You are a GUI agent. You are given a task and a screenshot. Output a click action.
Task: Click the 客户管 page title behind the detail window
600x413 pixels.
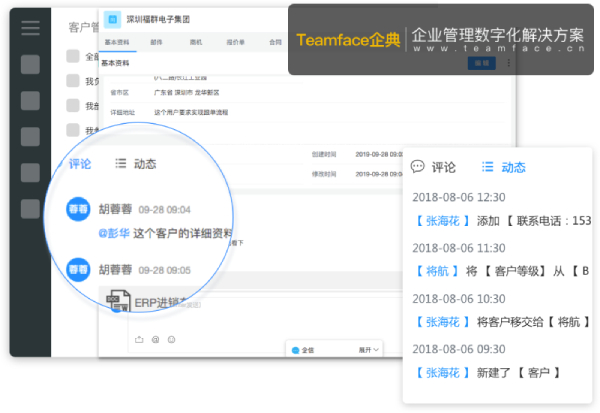coord(83,28)
